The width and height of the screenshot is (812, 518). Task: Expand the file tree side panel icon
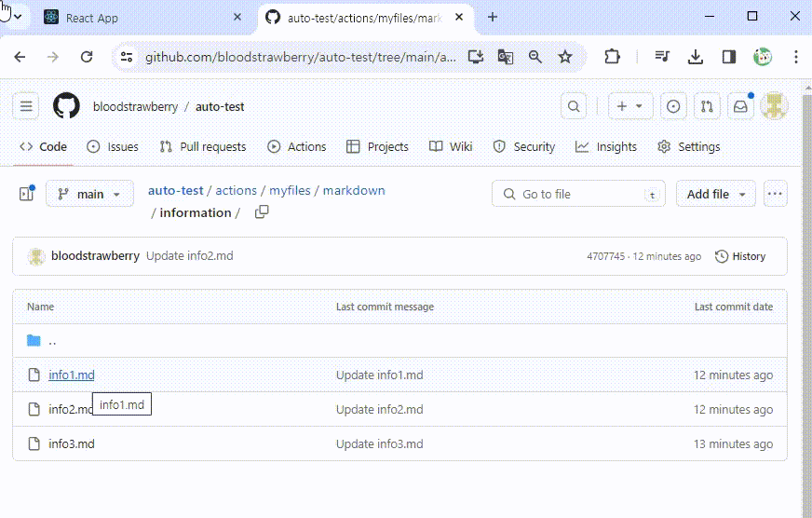(x=26, y=194)
